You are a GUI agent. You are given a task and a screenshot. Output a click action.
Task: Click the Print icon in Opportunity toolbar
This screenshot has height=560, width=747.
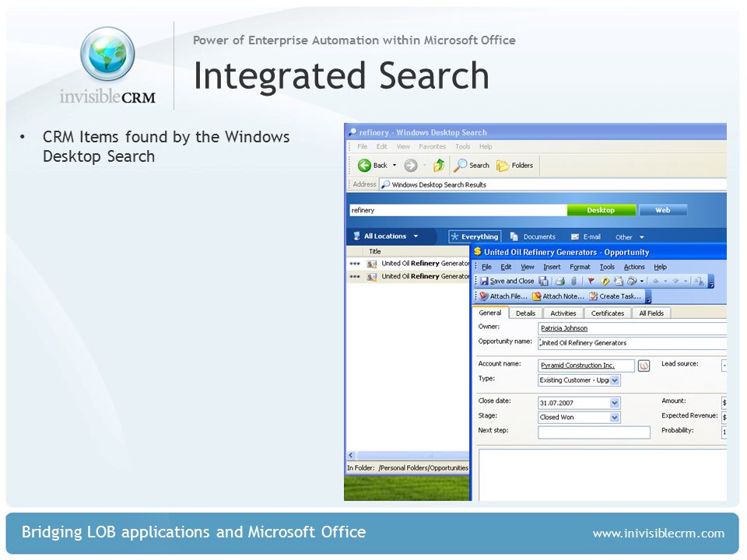coord(560,281)
